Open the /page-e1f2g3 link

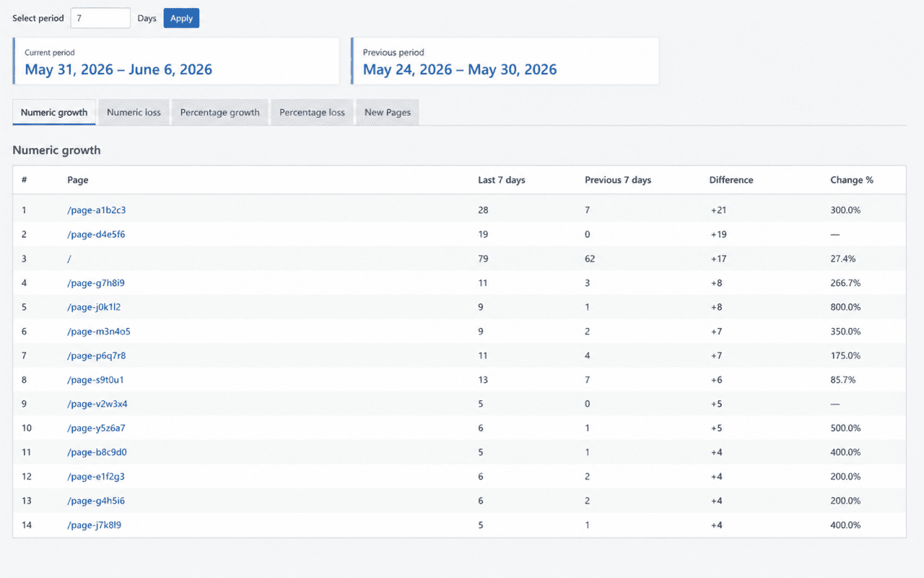click(96, 477)
